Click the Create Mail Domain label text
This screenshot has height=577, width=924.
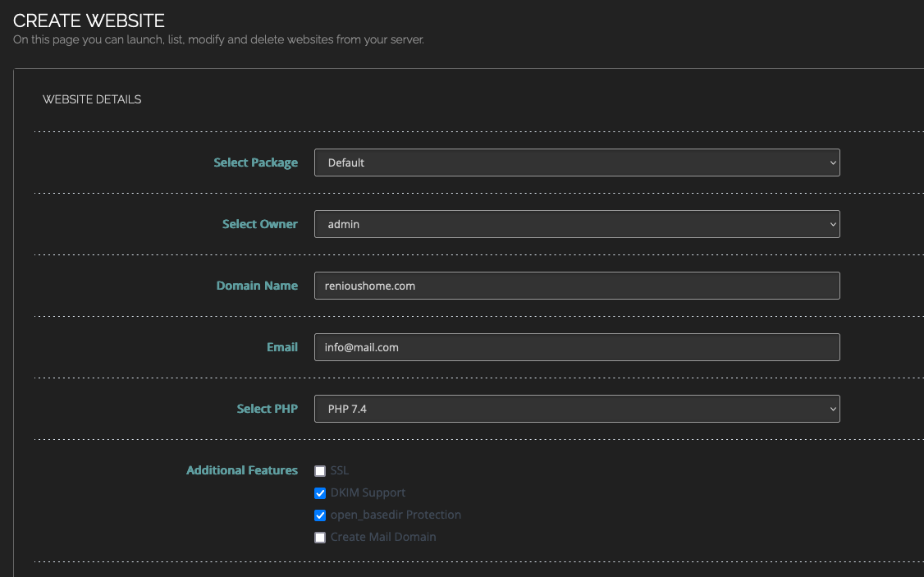(x=383, y=537)
